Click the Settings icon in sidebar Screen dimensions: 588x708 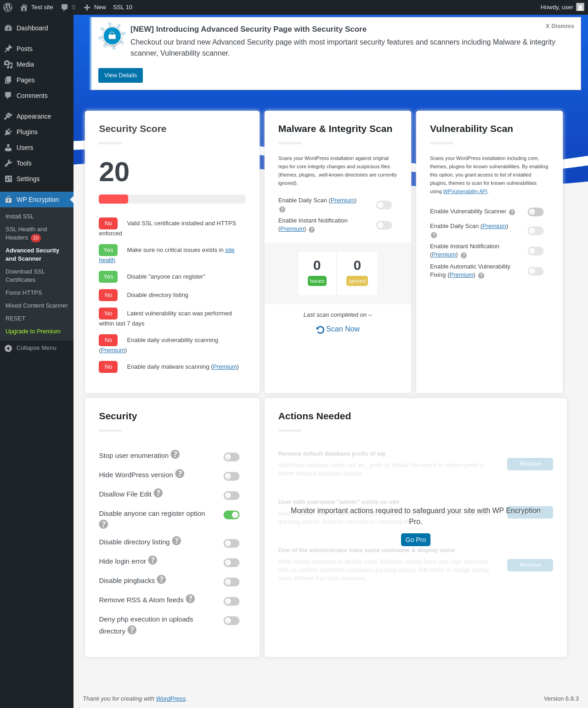[8, 179]
